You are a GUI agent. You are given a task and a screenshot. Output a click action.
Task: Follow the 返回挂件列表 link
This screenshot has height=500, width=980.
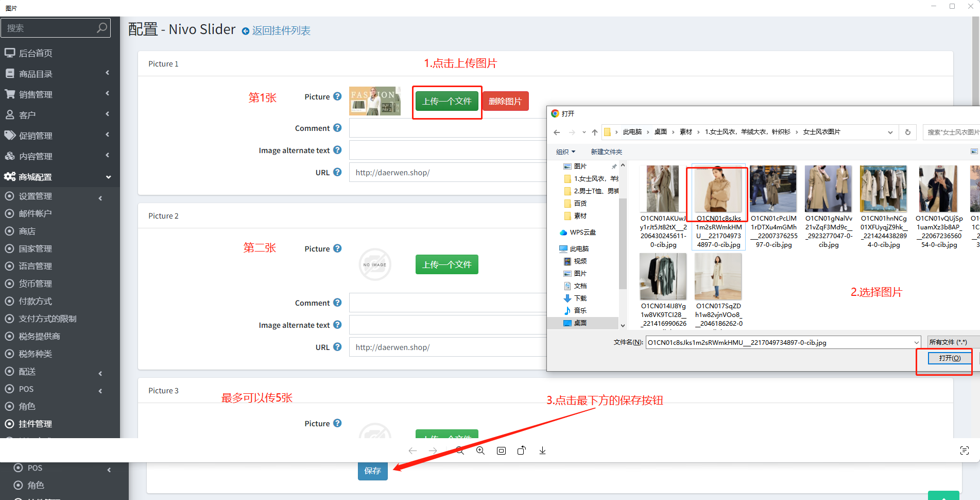[x=281, y=31]
